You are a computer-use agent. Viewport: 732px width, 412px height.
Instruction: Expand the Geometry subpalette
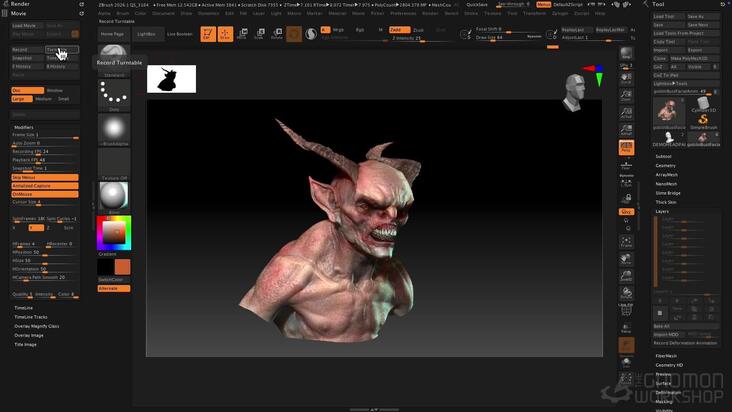(665, 166)
